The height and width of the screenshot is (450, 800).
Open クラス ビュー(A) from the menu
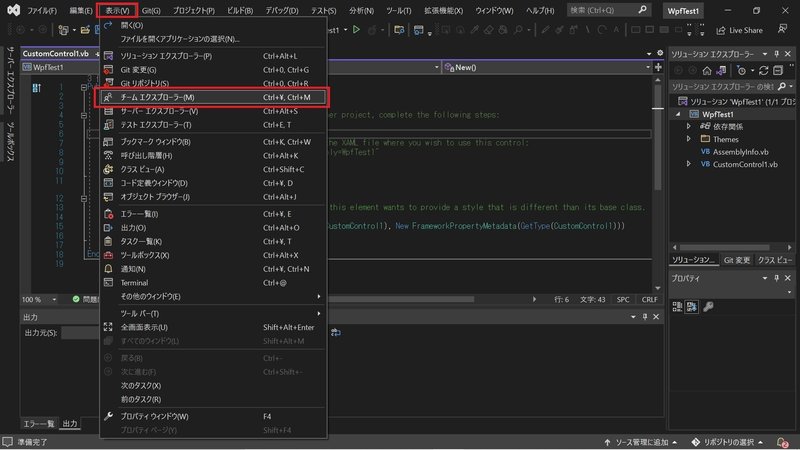click(212, 169)
